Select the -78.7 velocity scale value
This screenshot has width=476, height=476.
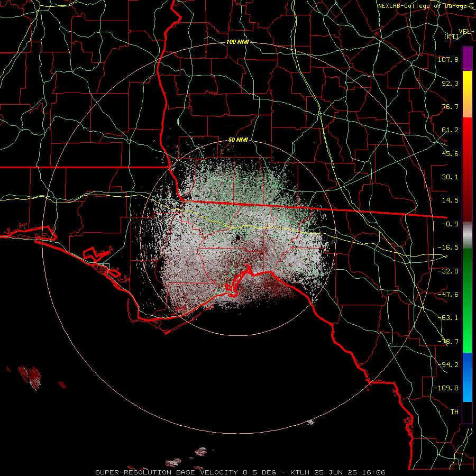[x=448, y=342]
